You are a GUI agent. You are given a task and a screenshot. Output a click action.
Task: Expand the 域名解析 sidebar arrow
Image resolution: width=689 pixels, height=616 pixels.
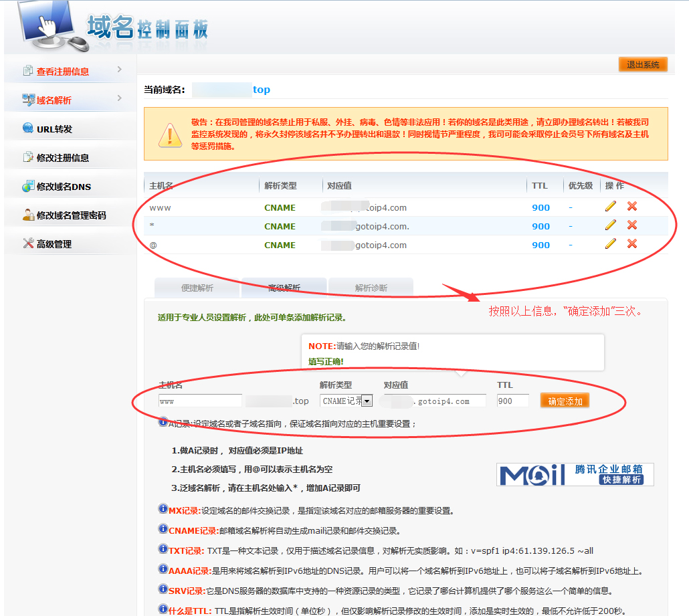pyautogui.click(x=119, y=99)
